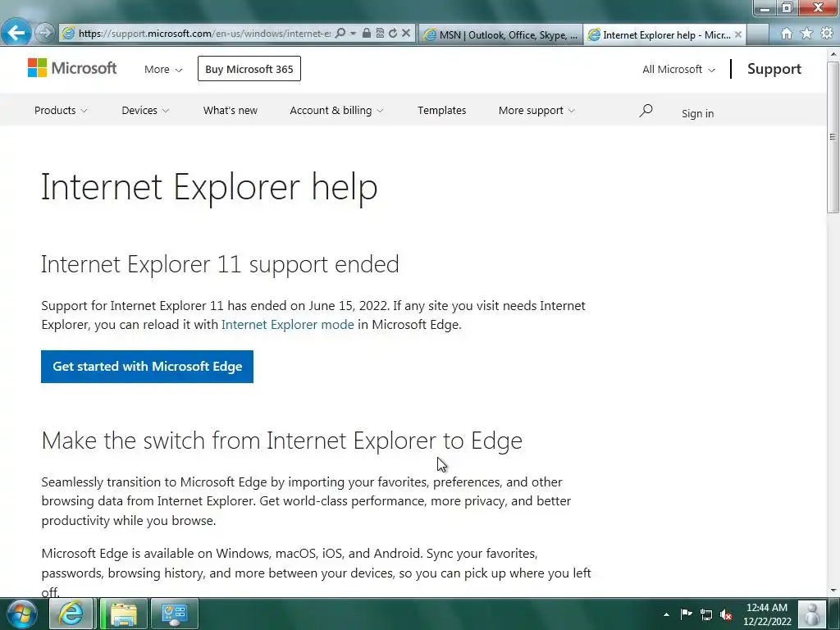Open the Windows Start orb
Screen dimensions: 840x630
coord(21,614)
